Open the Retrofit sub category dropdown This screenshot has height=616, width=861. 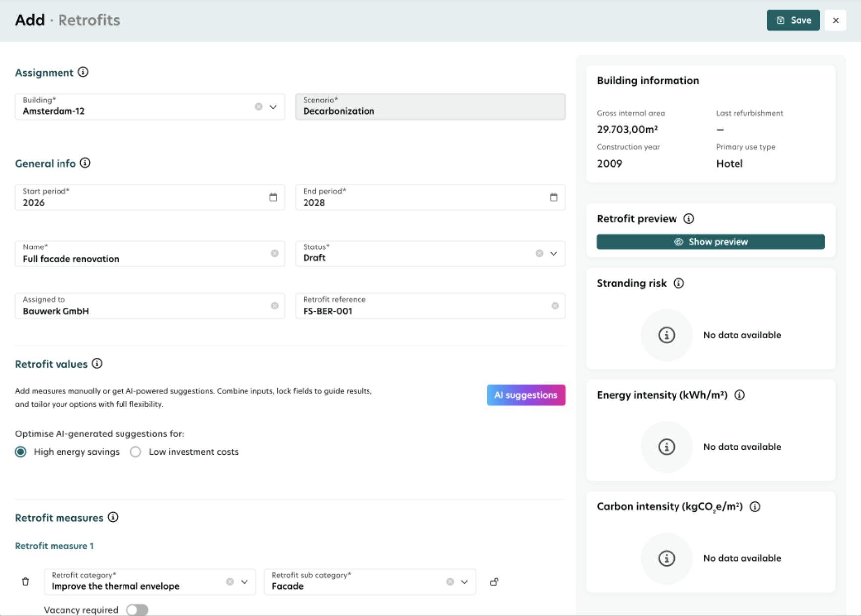464,582
